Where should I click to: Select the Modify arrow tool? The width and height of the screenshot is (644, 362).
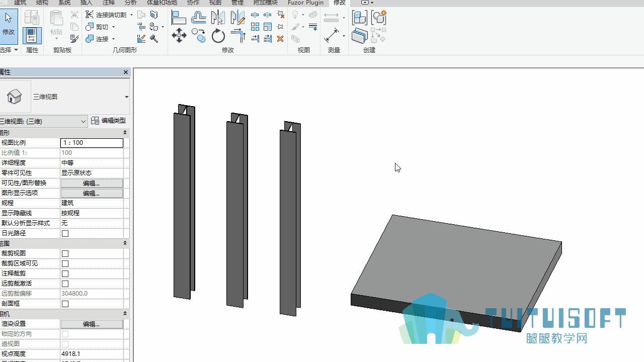[x=9, y=24]
